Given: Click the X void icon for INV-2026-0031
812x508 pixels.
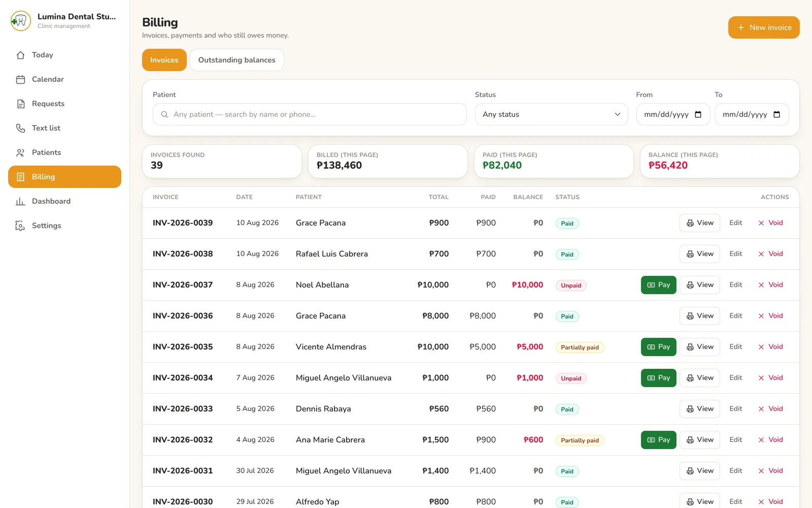Looking at the screenshot, I should pos(761,471).
